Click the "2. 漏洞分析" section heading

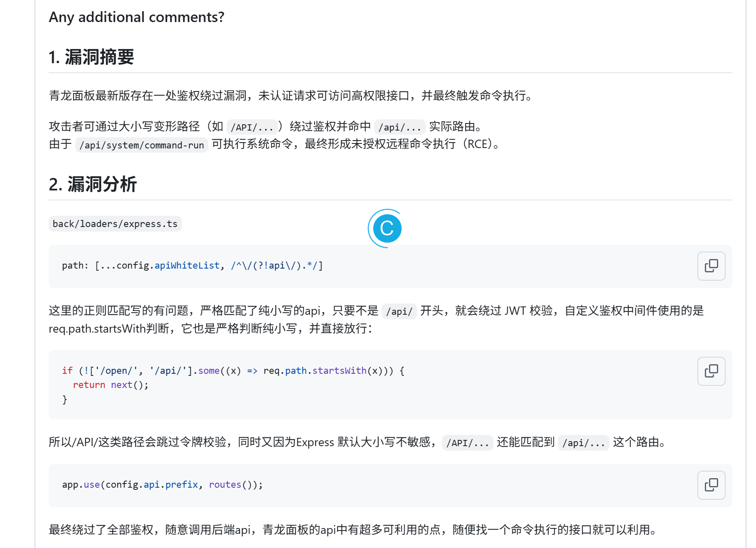[x=92, y=184]
